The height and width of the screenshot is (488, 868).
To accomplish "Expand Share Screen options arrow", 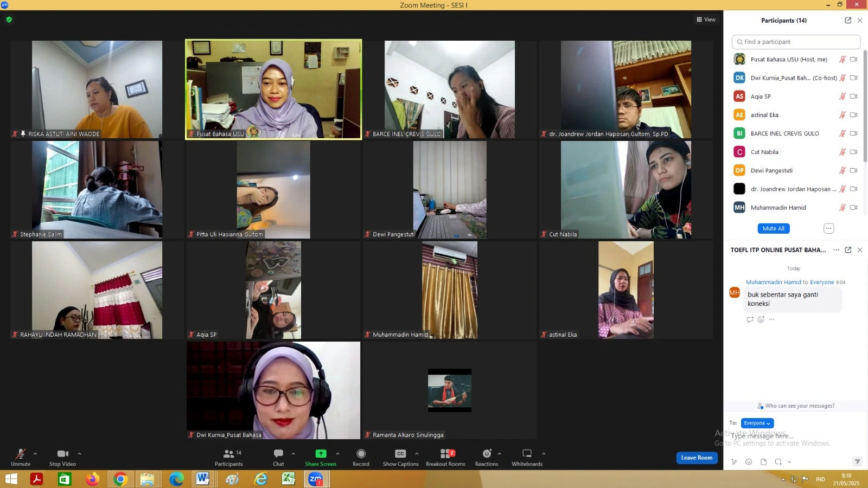I will click(337, 454).
